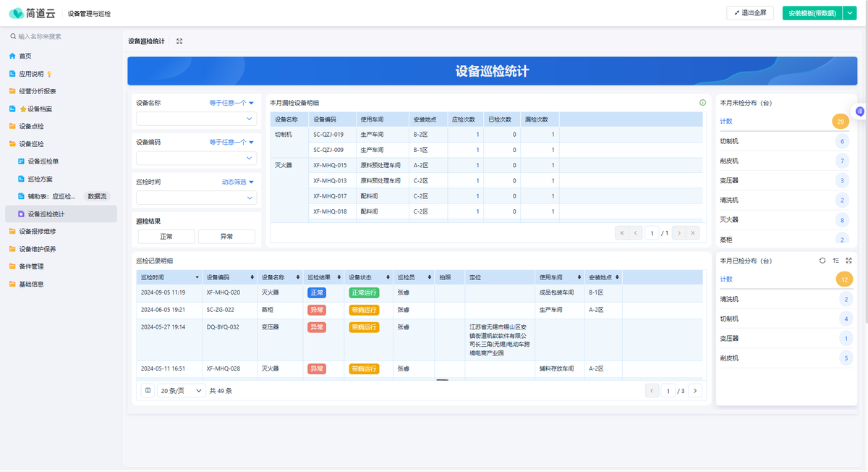Image resolution: width=868 pixels, height=472 pixels.
Task: Click the info icon on 本月漏检设备明细
Action: click(x=702, y=103)
